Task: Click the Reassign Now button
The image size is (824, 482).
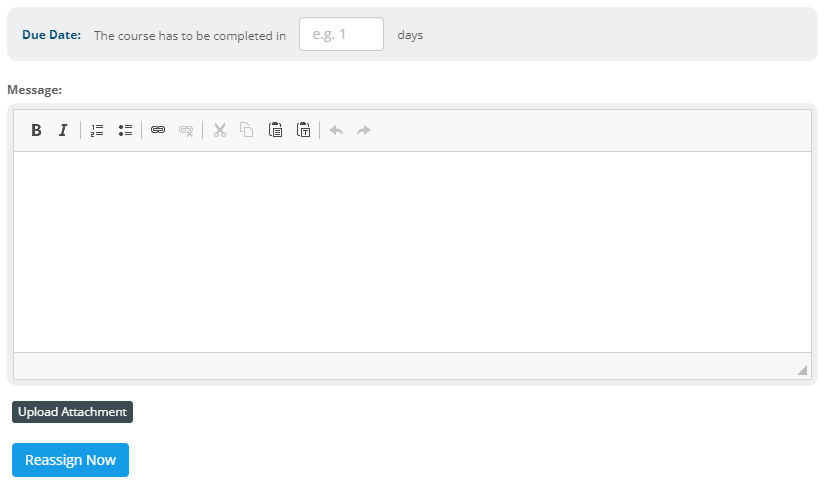Action: [70, 460]
